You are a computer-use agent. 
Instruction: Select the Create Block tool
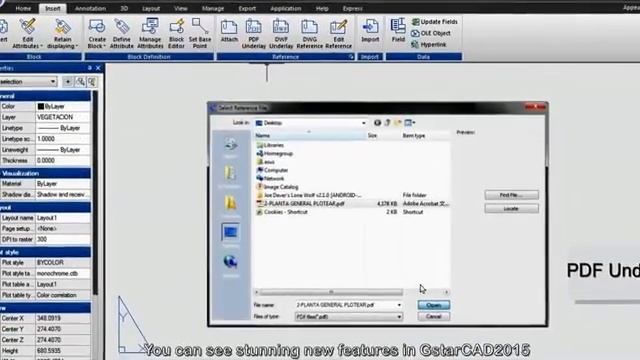97,33
